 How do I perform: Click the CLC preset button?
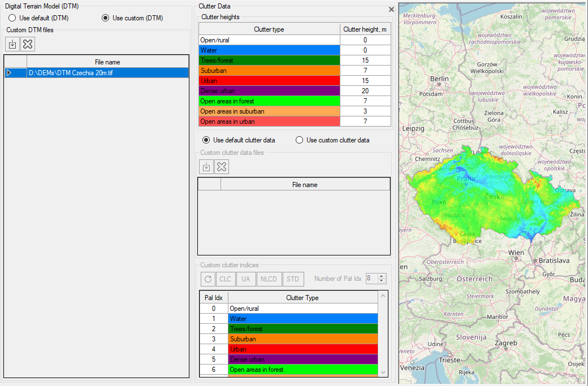point(226,279)
